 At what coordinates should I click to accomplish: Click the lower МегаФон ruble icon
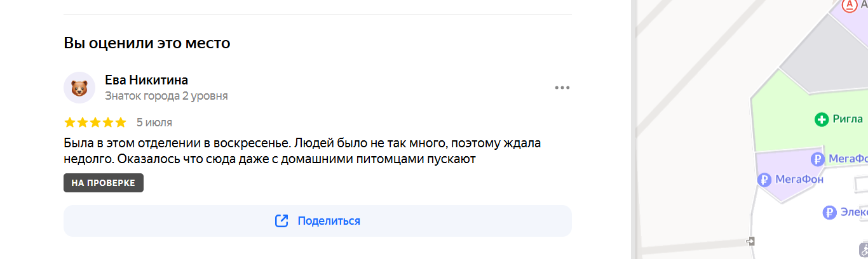tap(765, 180)
